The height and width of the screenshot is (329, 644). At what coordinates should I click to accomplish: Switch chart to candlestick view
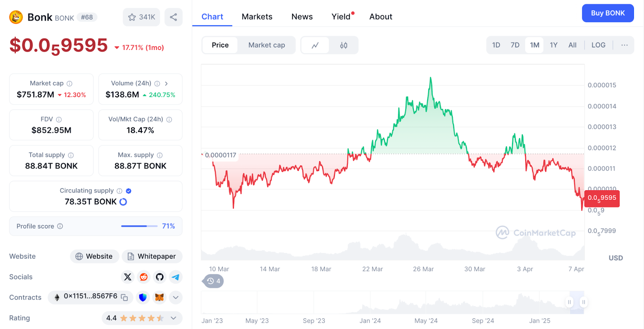[x=343, y=45]
